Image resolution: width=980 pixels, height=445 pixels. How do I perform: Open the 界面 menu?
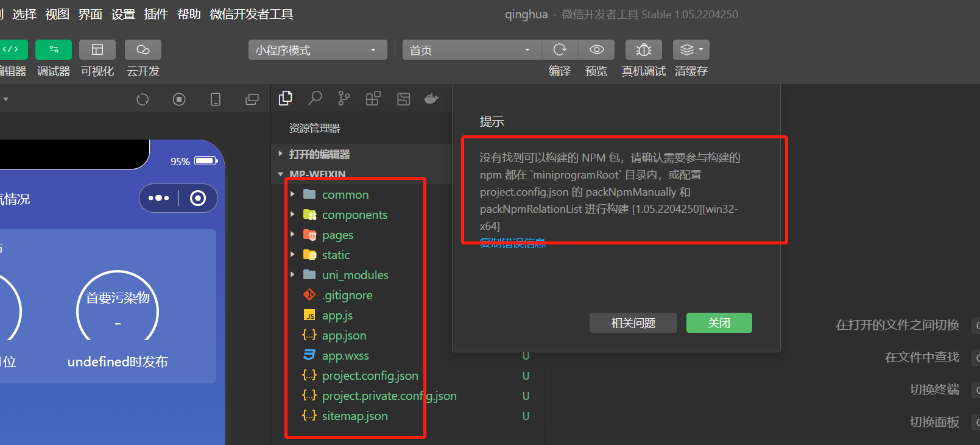(x=90, y=14)
